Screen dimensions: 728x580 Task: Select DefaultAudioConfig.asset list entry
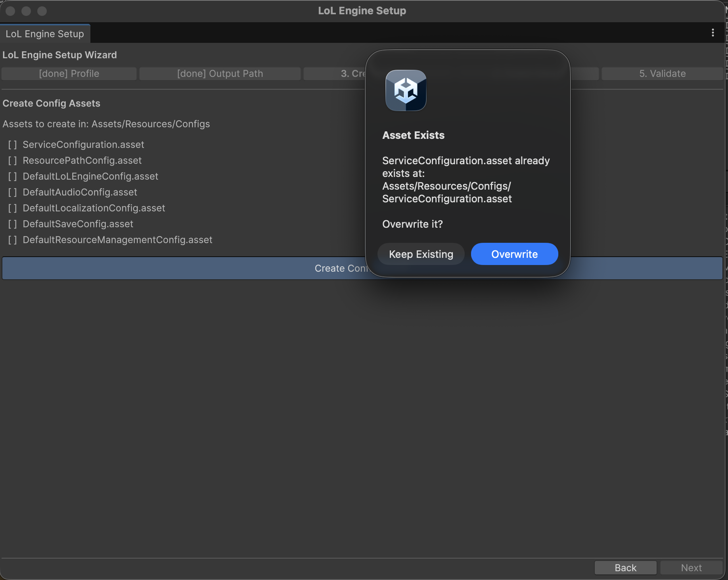coord(73,192)
